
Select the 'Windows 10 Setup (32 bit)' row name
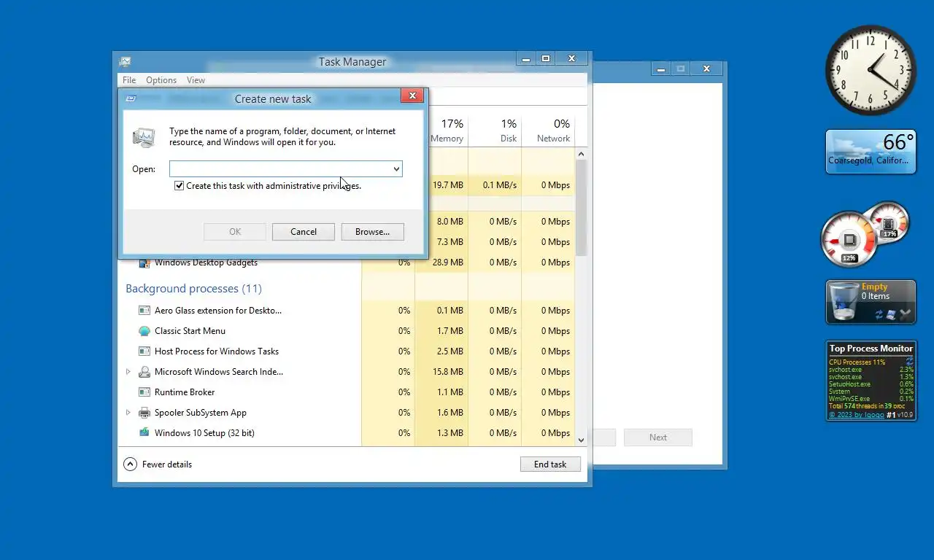pyautogui.click(x=204, y=433)
